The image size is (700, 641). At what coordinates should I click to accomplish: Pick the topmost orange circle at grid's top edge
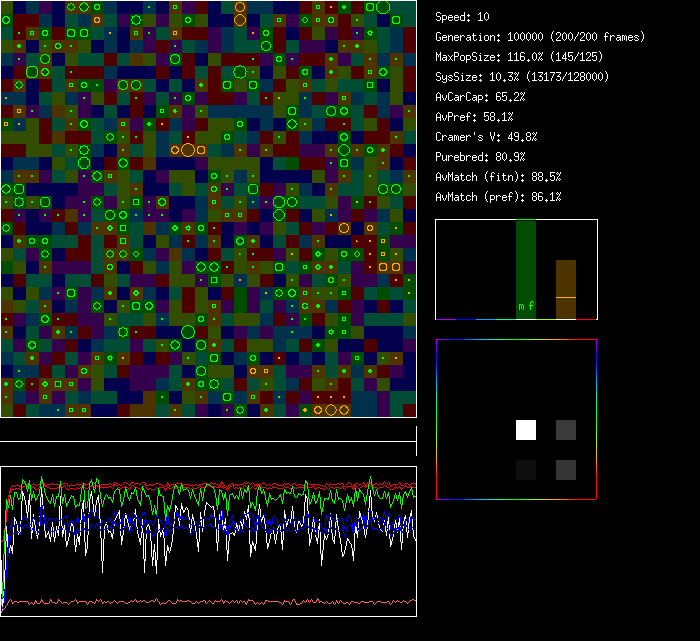(x=240, y=7)
